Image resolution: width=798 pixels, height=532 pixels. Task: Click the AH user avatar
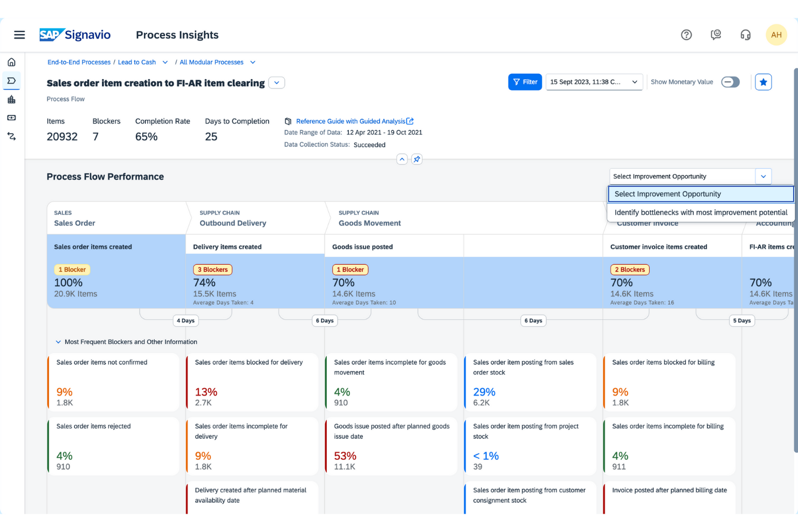click(776, 34)
